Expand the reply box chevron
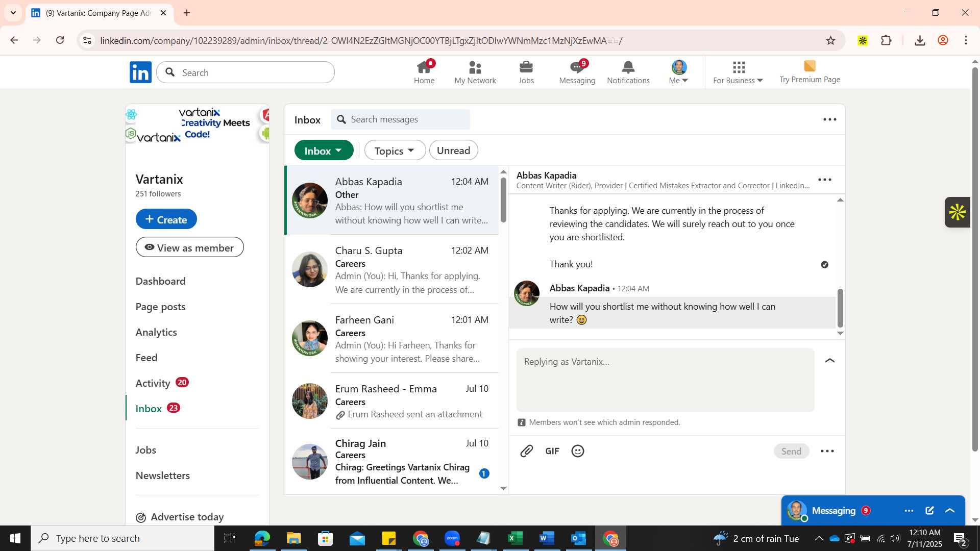Screen dimensions: 980x551 pos(830,361)
